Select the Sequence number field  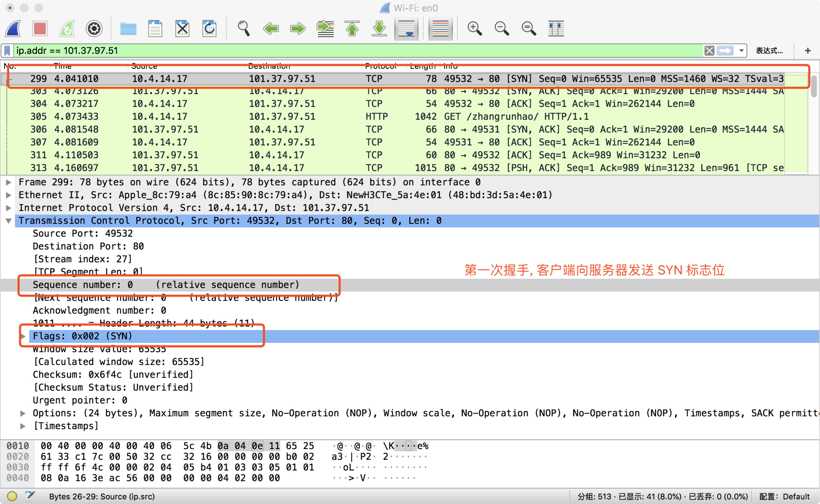166,285
